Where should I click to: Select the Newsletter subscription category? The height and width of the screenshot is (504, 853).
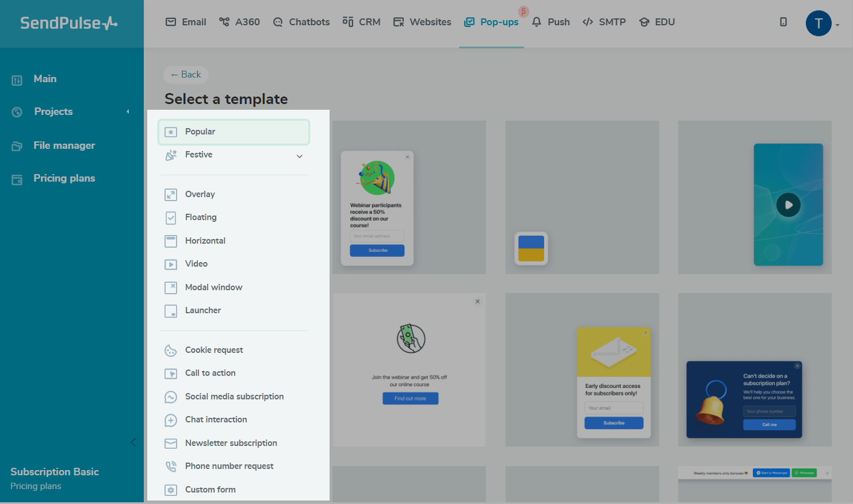click(231, 443)
